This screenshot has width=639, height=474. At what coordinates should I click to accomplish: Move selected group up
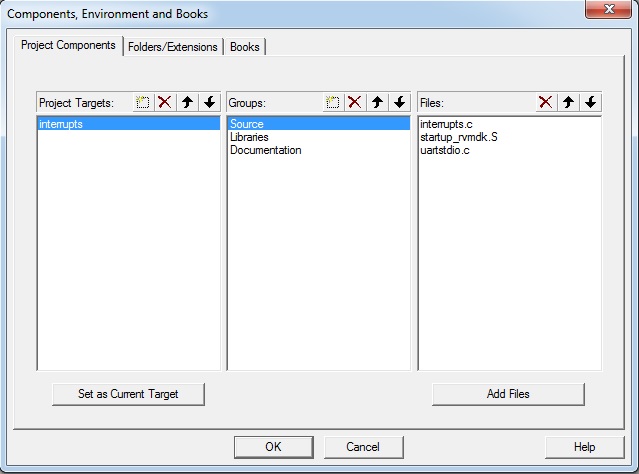[x=377, y=102]
